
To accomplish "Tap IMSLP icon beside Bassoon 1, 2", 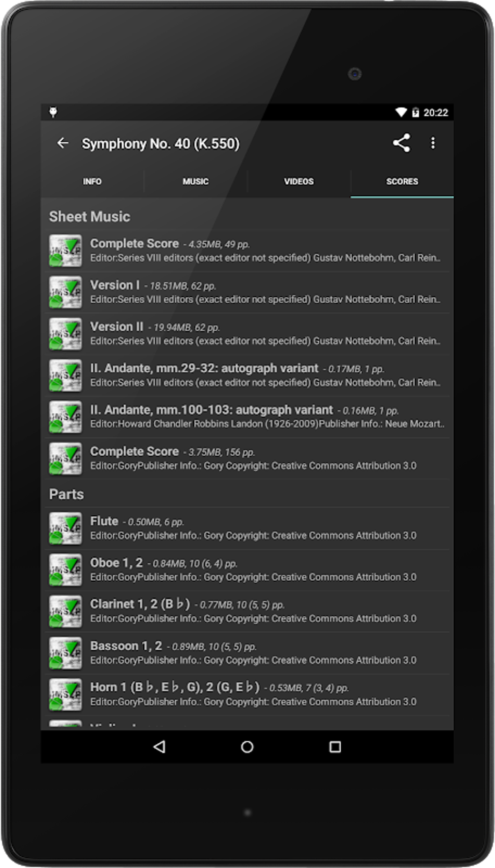I will point(66,653).
